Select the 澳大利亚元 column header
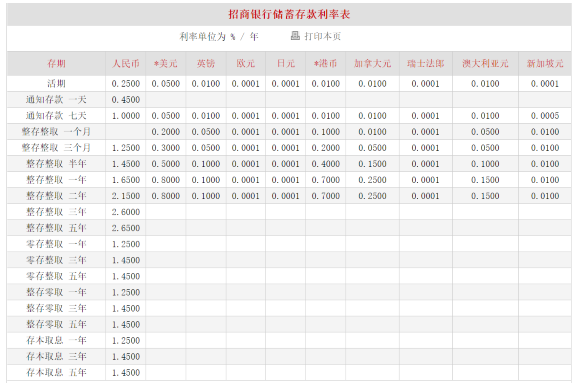Screen dimensions: 582x387 [485, 63]
